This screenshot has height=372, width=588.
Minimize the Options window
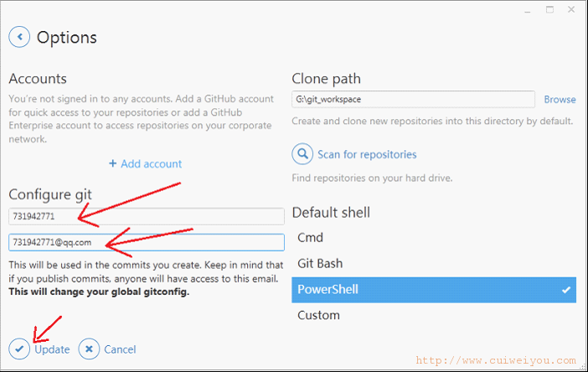tap(528, 11)
